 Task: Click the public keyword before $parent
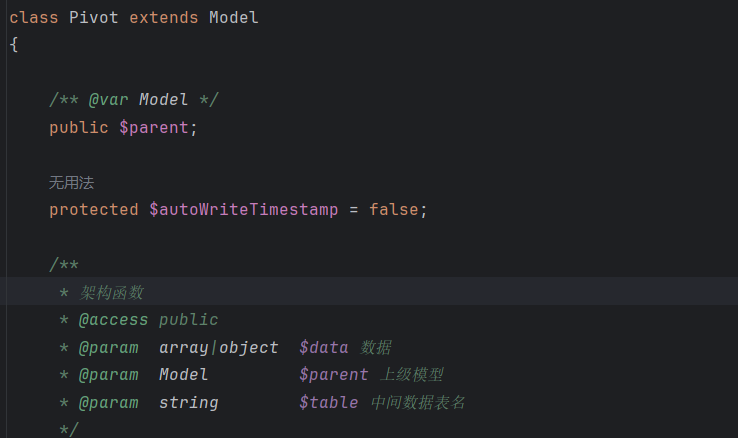(79, 127)
